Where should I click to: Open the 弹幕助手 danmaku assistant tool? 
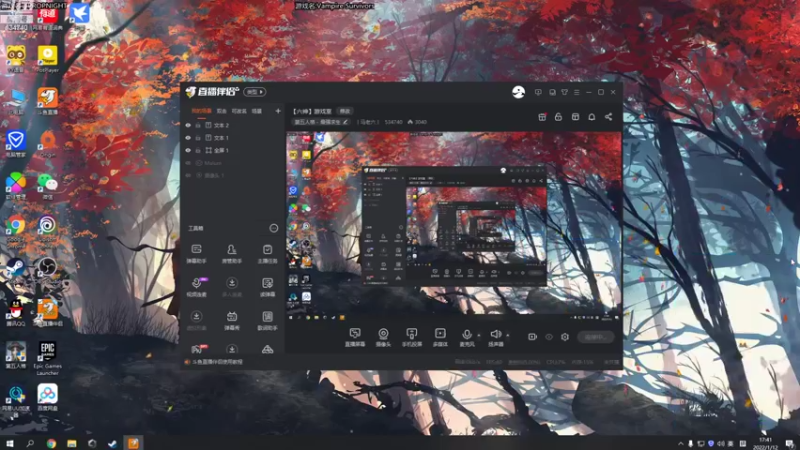click(x=196, y=254)
